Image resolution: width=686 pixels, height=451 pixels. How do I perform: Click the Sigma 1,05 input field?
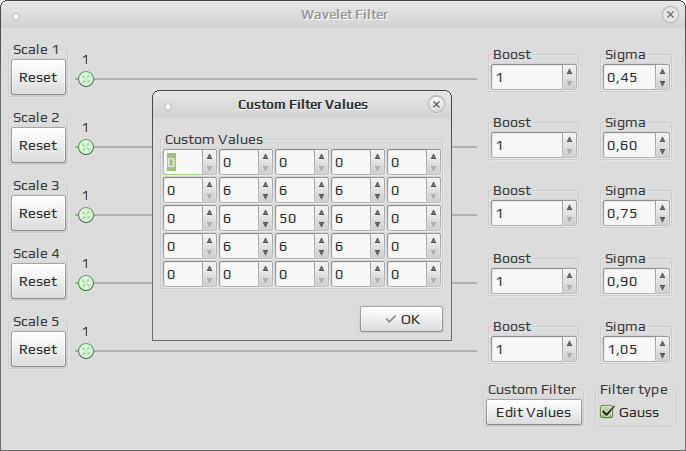[629, 350]
